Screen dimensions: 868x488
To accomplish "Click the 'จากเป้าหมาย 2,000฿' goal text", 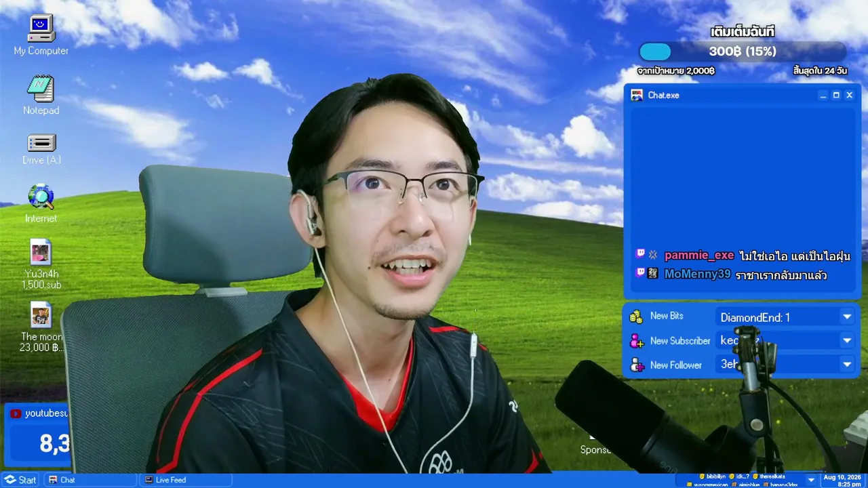I will click(x=676, y=70).
